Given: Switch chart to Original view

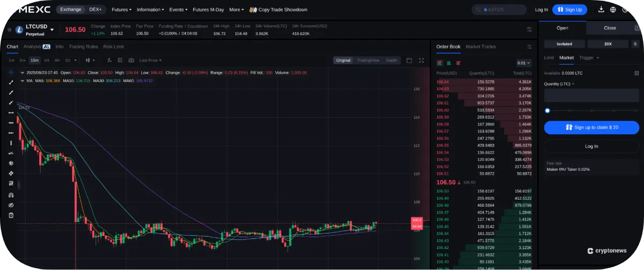Looking at the screenshot, I should (x=343, y=60).
